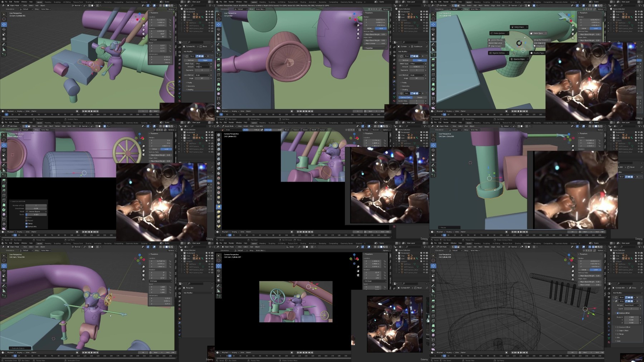
Task: Toggle Flipped checkbox in Loop Cut panel
Action: [x=26, y=221]
